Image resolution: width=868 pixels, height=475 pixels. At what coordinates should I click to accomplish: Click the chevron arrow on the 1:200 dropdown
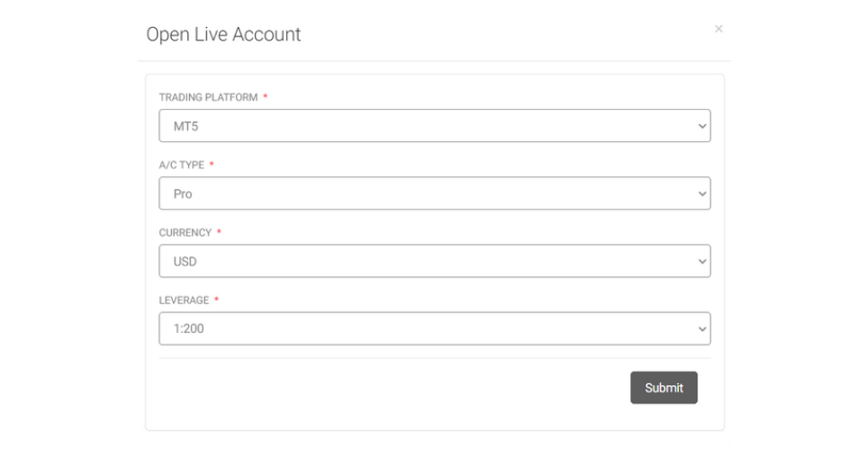pyautogui.click(x=702, y=329)
